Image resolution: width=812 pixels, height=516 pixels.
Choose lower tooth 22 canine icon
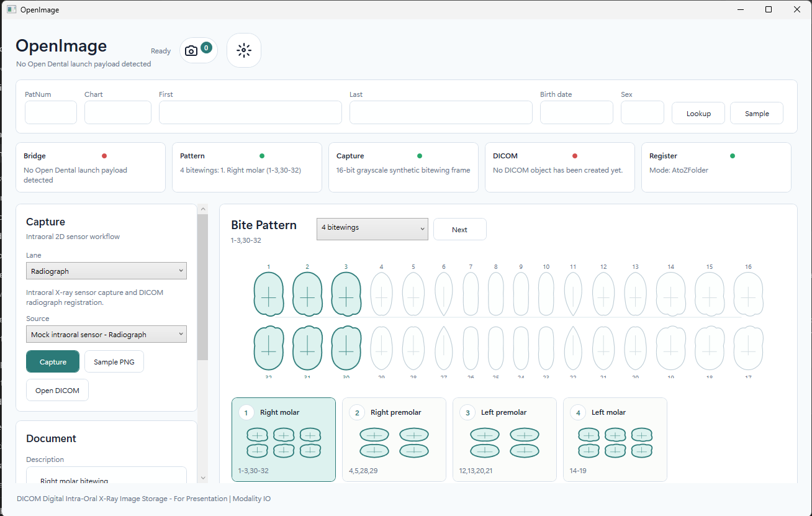573,348
